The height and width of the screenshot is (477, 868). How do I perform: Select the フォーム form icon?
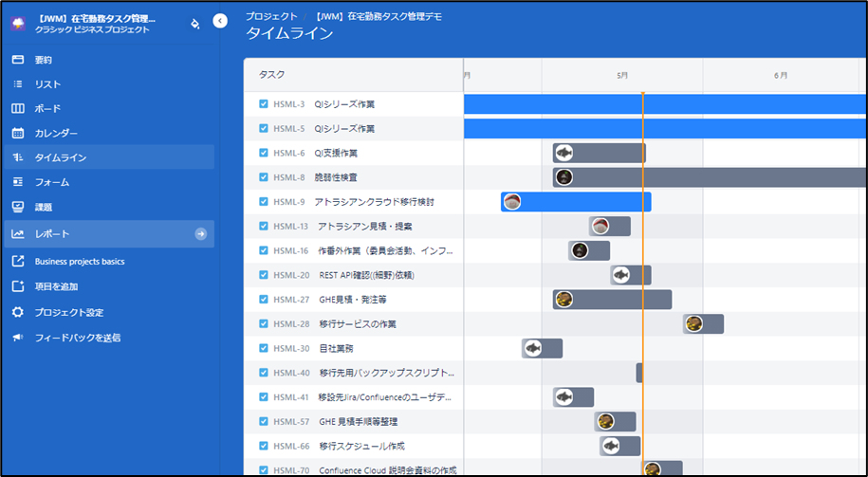pyautogui.click(x=17, y=182)
